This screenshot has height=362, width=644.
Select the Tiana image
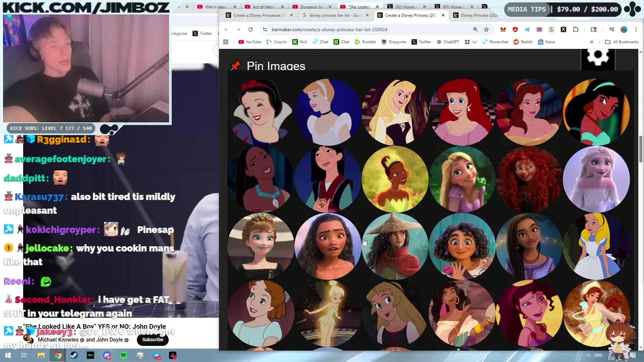point(395,178)
